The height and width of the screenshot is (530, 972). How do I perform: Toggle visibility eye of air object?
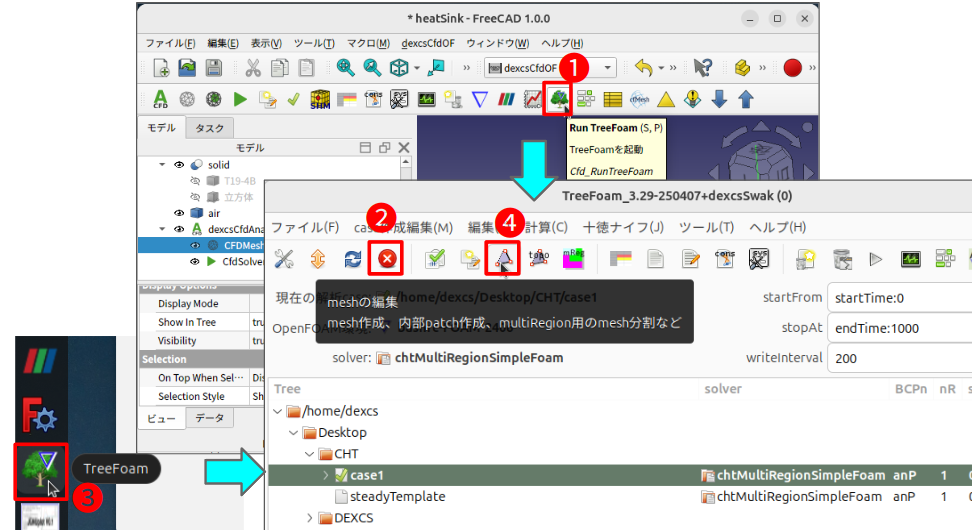coord(179,213)
